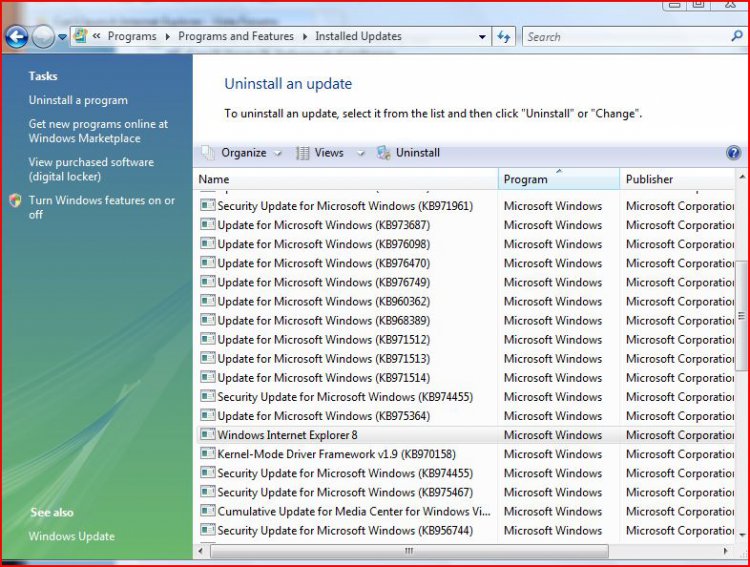Click the vertical scrollbar up arrow

coord(742,178)
